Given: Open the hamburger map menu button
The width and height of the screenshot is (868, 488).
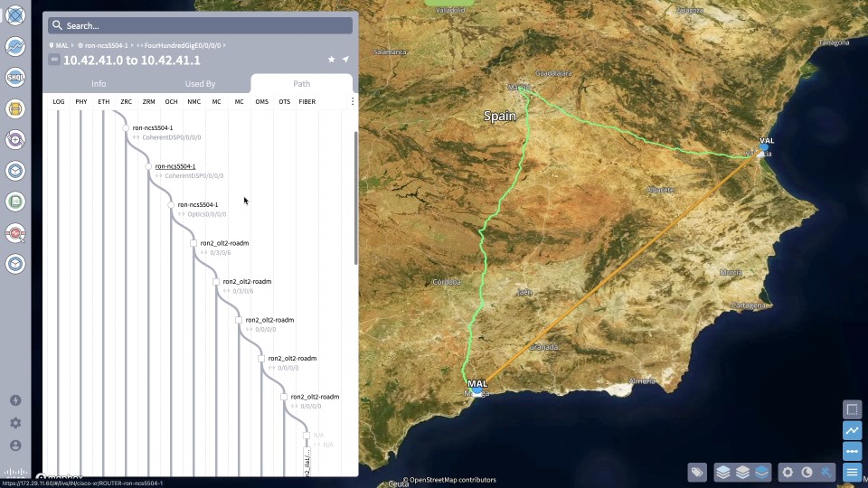Looking at the screenshot, I should (x=852, y=472).
